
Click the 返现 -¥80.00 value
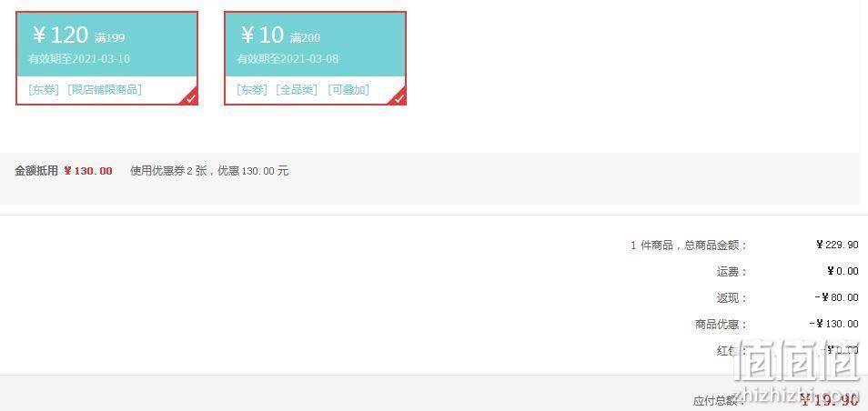point(836,297)
